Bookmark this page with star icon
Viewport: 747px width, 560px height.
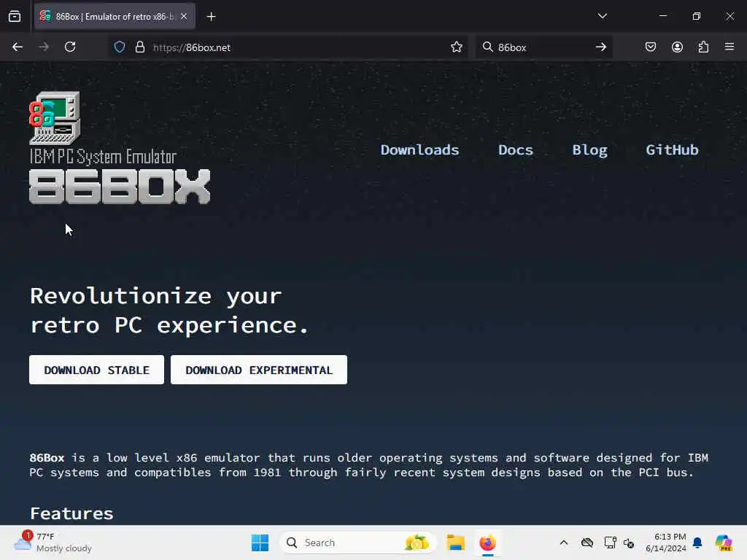tap(457, 47)
